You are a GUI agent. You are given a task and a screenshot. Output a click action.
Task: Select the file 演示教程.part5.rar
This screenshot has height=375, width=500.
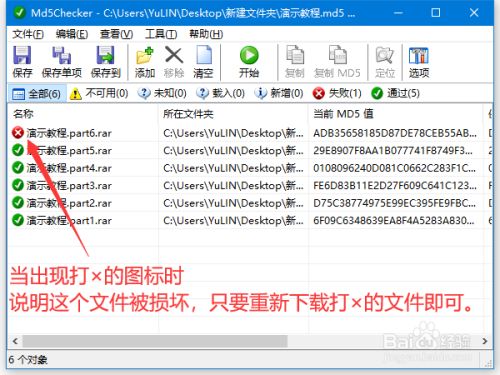[69, 150]
